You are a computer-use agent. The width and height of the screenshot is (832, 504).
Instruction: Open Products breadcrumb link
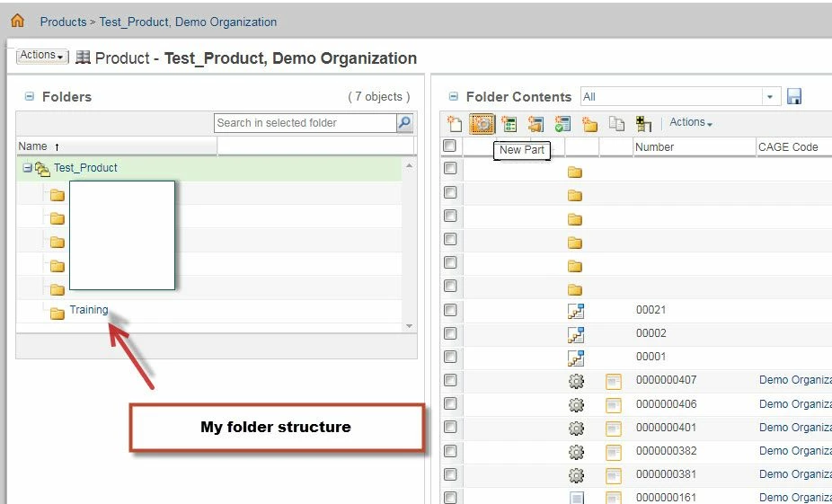point(63,22)
